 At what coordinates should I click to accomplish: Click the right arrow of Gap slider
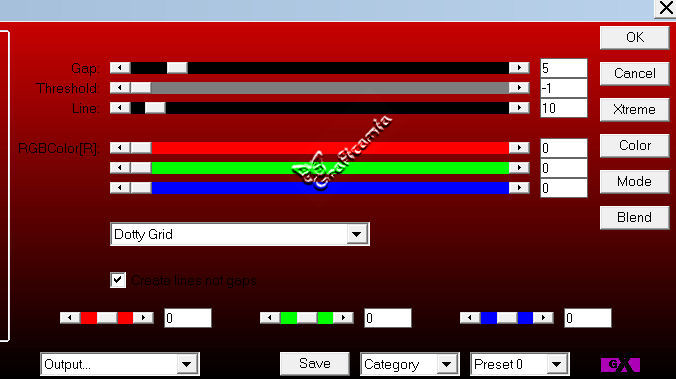click(519, 68)
